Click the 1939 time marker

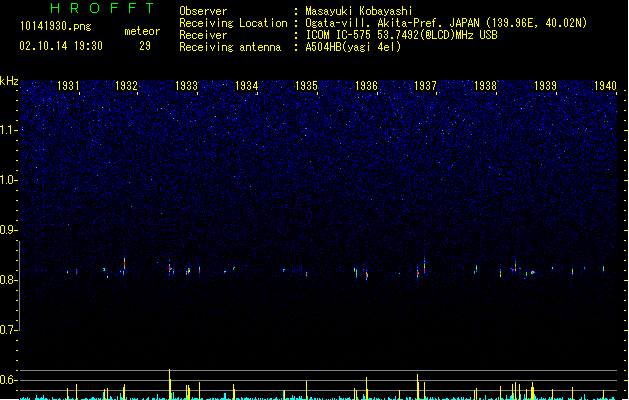pos(545,86)
